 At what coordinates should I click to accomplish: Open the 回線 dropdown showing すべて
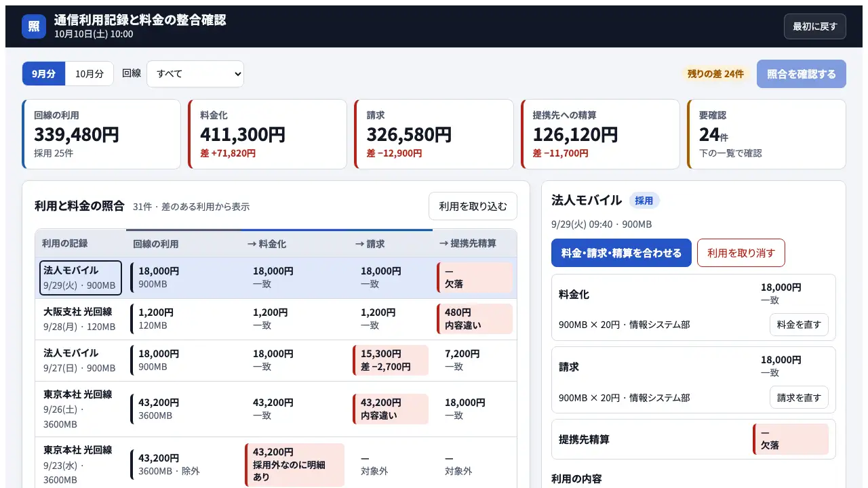point(195,74)
